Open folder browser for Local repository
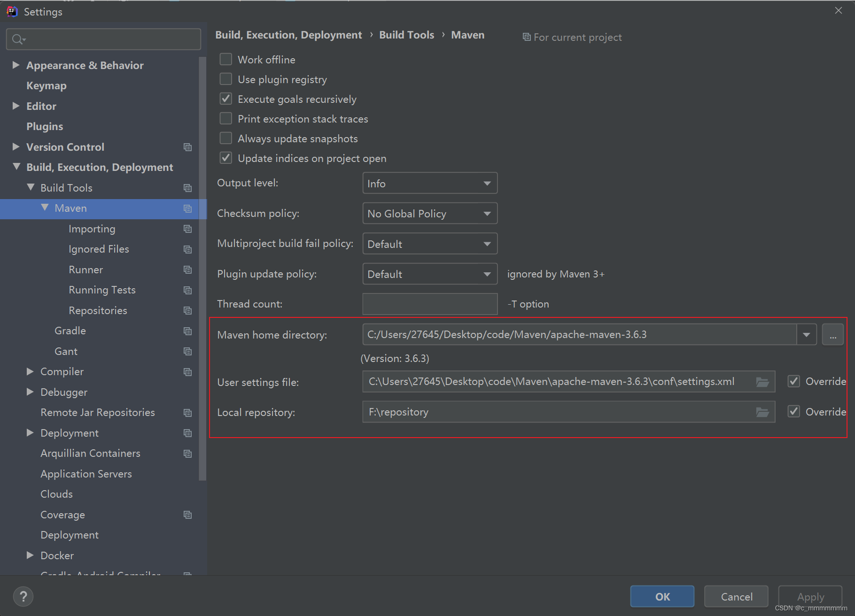 tap(762, 412)
